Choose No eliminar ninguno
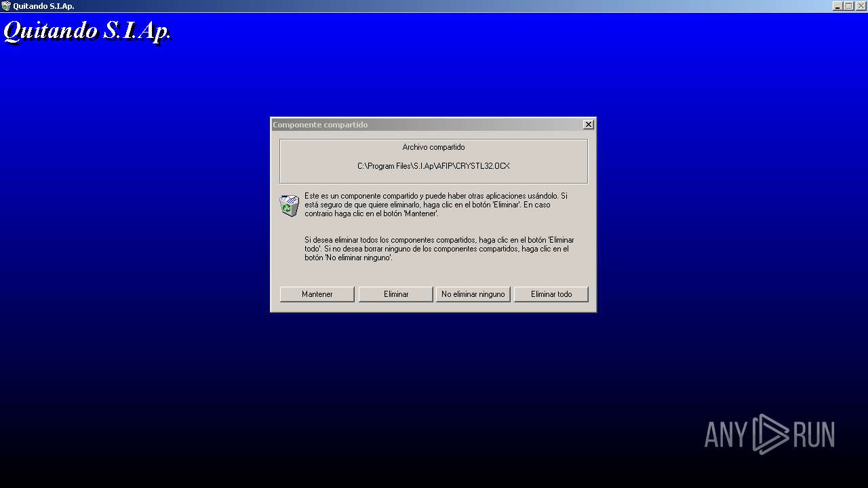868x488 pixels. coord(473,294)
